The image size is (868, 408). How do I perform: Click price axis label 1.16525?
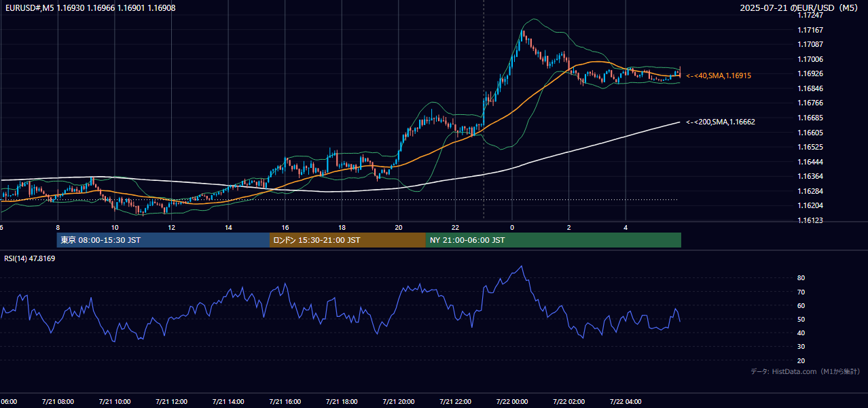pos(810,147)
